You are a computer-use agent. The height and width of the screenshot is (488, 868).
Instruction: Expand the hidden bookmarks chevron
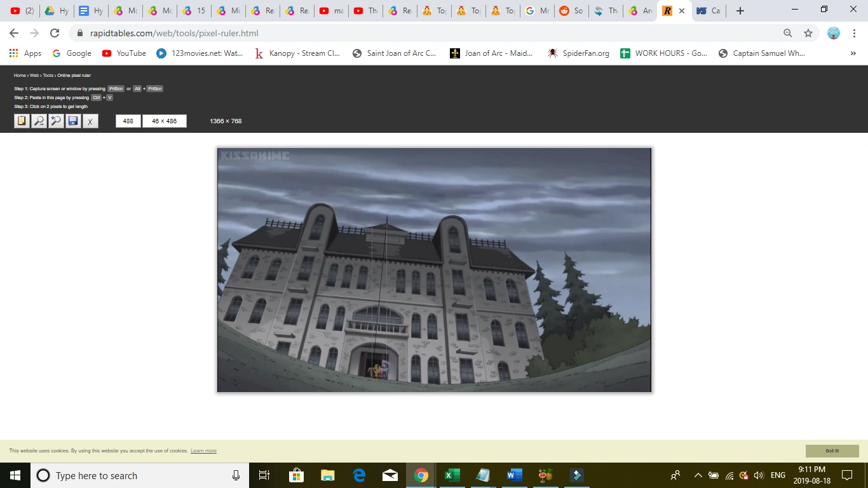(x=853, y=53)
